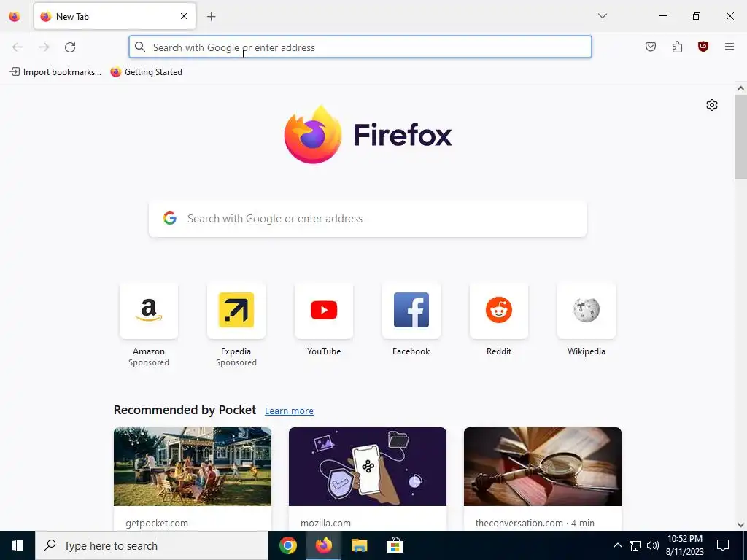Image resolution: width=747 pixels, height=560 pixels.
Task: Open the Save to Pocket button
Action: (650, 47)
